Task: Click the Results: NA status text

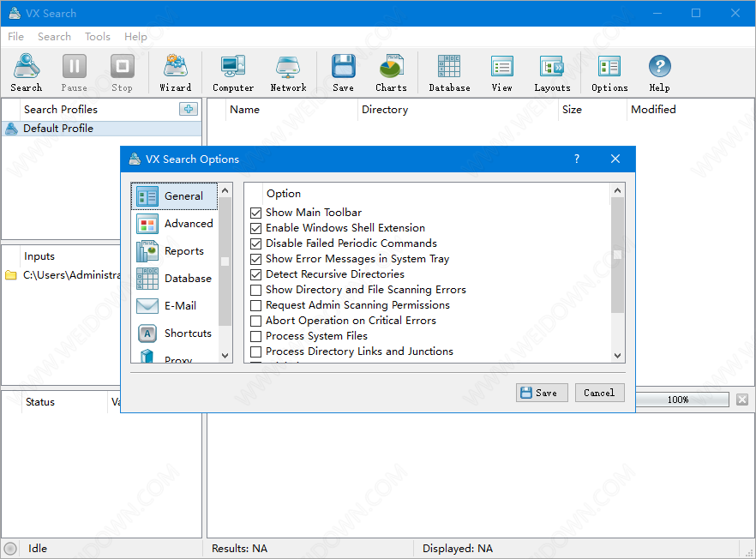Action: tap(240, 549)
